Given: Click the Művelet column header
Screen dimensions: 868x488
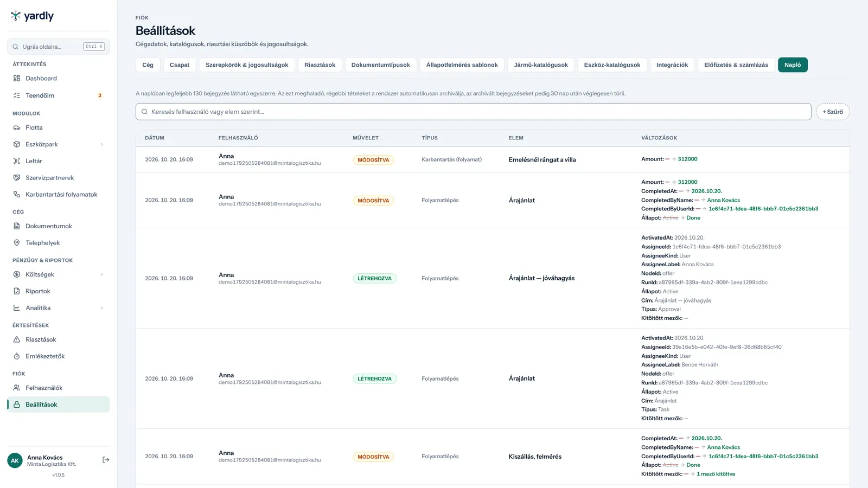Looking at the screenshot, I should click(366, 138).
